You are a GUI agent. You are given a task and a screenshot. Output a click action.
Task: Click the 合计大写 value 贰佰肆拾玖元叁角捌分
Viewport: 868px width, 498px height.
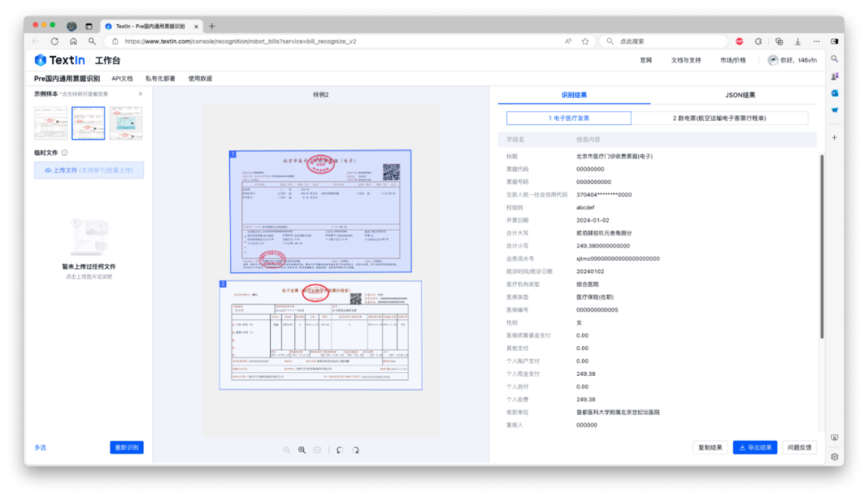[x=604, y=234]
